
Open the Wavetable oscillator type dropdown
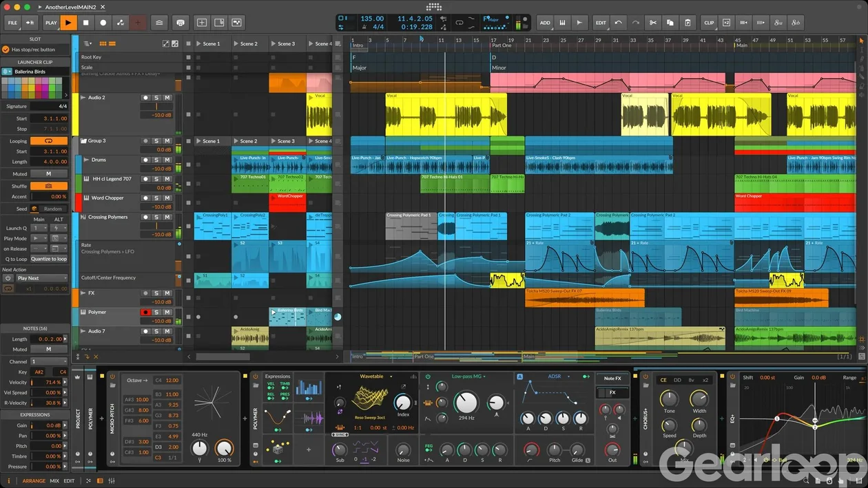pos(375,376)
